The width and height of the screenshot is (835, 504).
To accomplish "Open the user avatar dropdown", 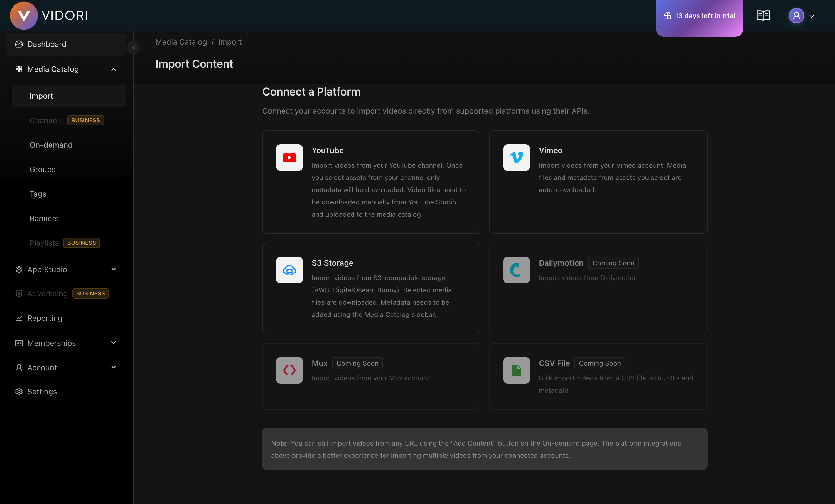I will click(x=796, y=16).
